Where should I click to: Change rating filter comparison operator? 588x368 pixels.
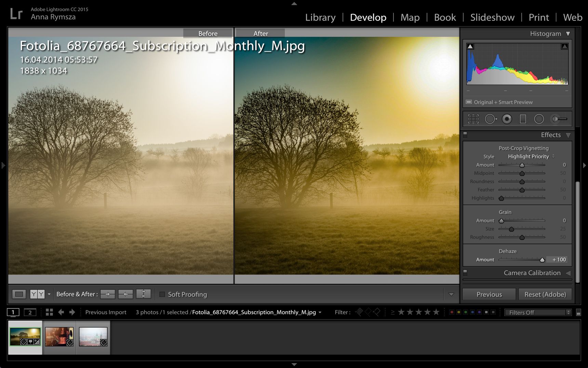tap(392, 312)
